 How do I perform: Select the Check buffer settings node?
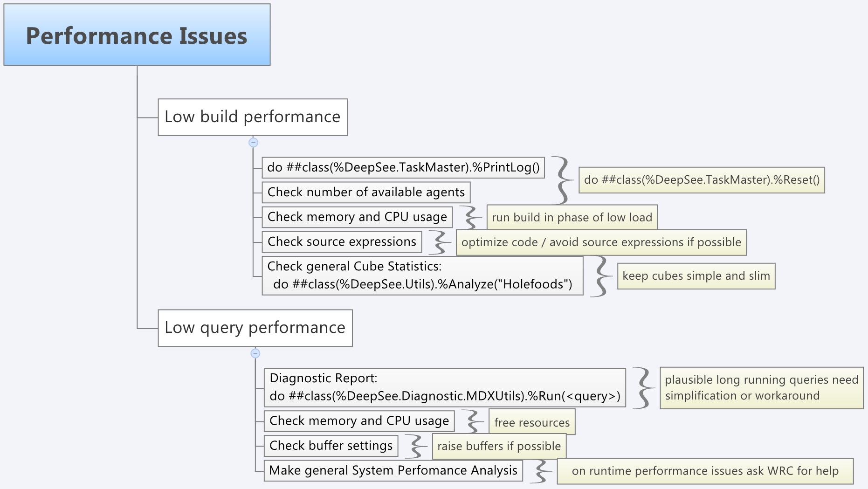coord(331,446)
